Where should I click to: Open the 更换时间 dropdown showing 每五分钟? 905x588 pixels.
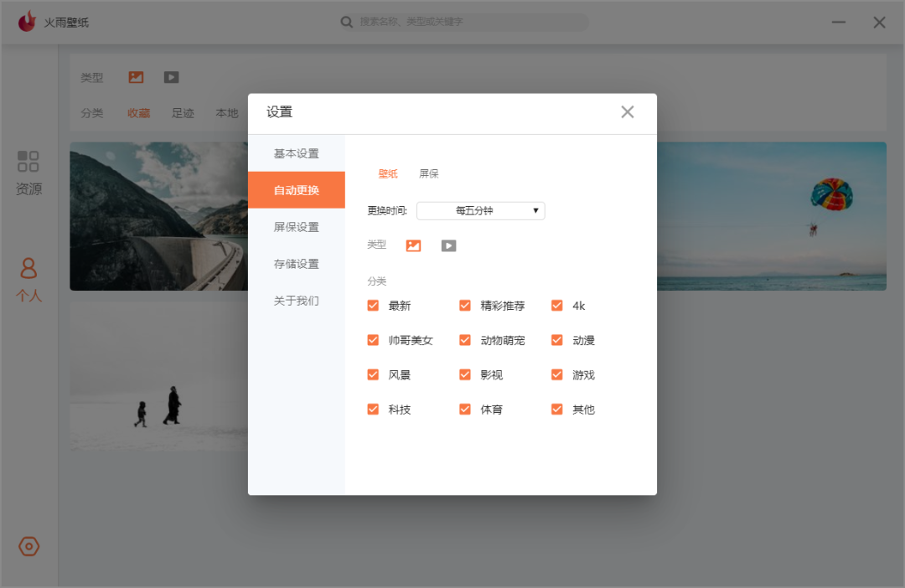point(481,210)
